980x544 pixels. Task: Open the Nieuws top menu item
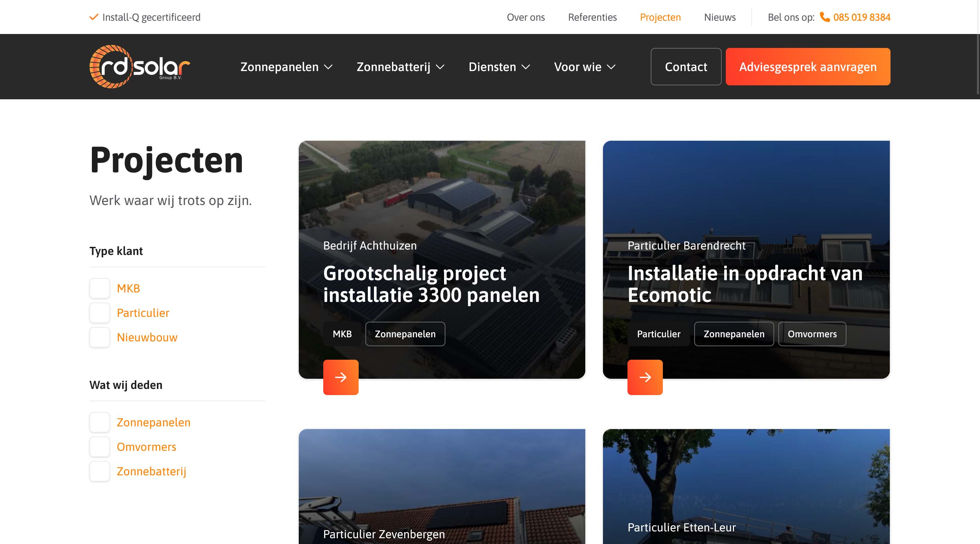(719, 17)
